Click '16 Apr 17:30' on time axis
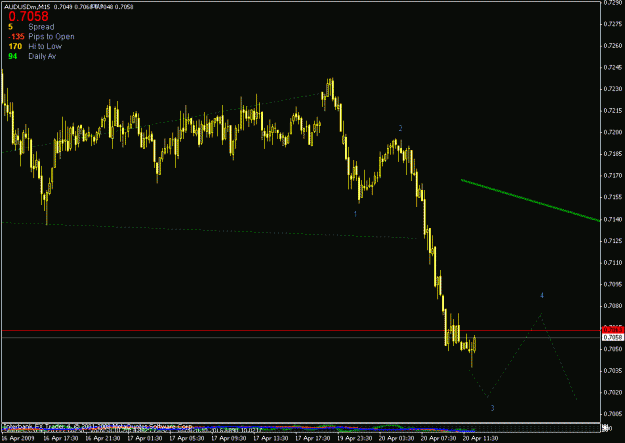625x443 pixels. tap(61, 438)
